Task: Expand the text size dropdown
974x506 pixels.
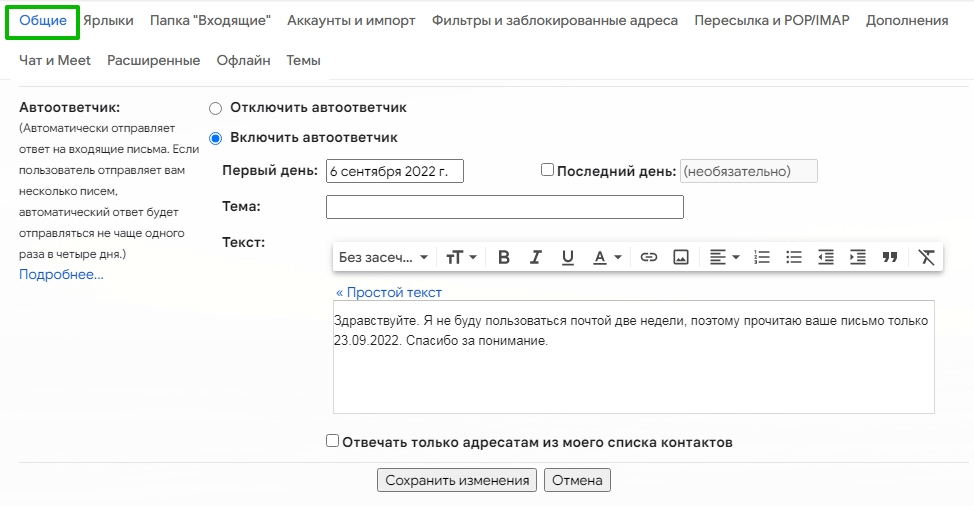Action: click(x=461, y=257)
